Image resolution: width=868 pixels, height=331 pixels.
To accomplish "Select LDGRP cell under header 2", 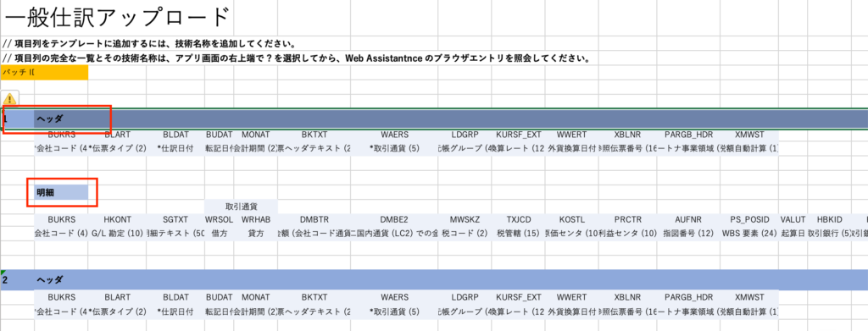I will (465, 297).
